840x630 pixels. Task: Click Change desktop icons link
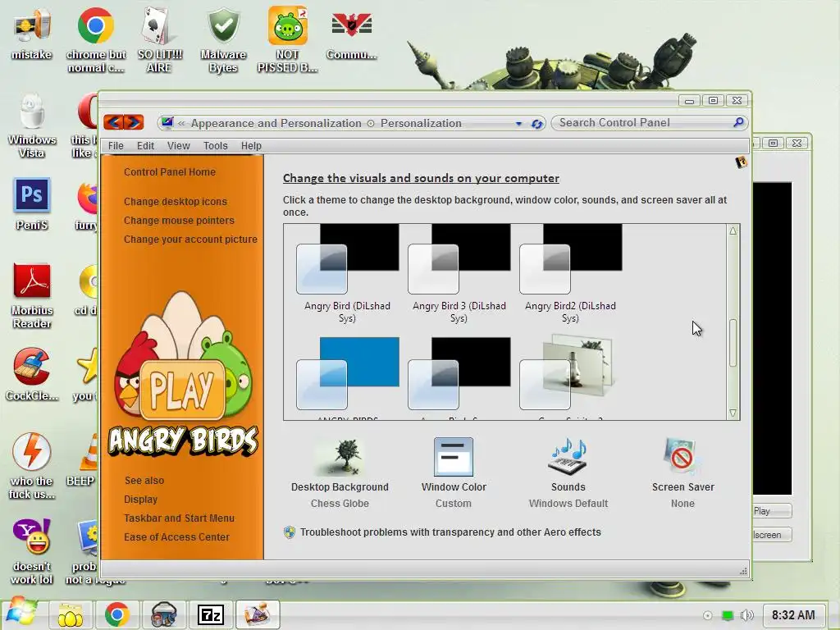click(176, 202)
